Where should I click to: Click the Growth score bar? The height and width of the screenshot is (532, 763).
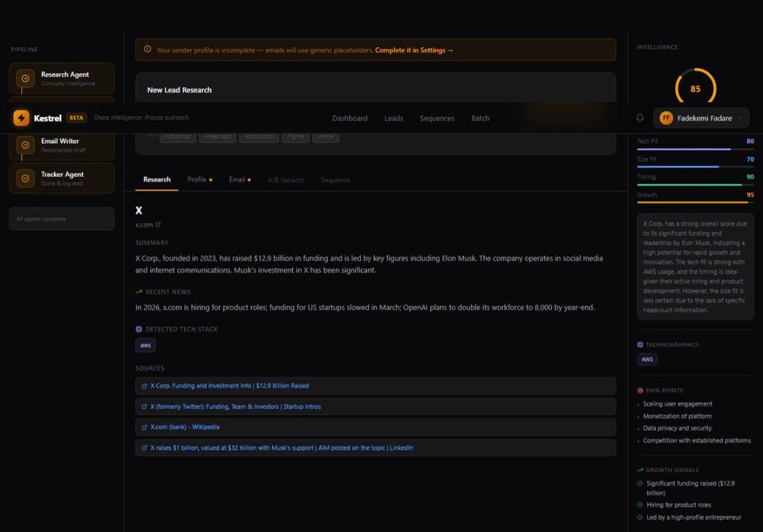point(695,202)
